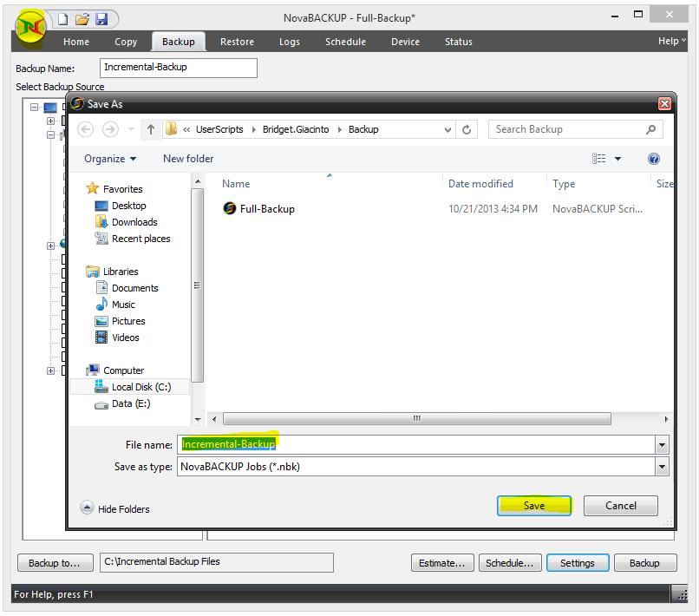The height and width of the screenshot is (616, 699).
Task: Click Bridget.Giacinto in the address path
Action: [296, 129]
